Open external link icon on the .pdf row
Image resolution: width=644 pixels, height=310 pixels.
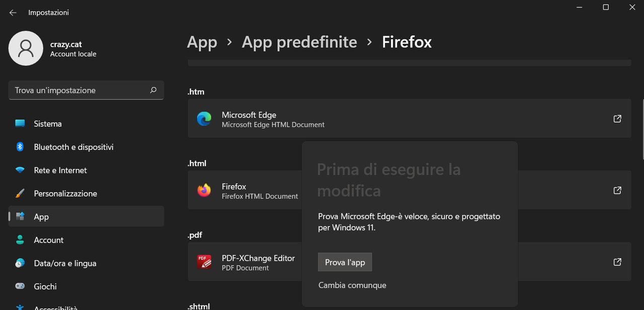coord(617,262)
